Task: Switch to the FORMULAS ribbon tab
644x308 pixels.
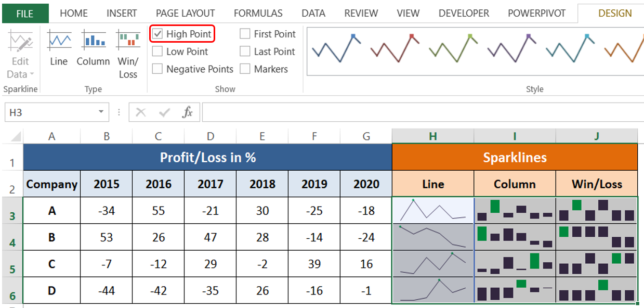Action: (x=258, y=13)
